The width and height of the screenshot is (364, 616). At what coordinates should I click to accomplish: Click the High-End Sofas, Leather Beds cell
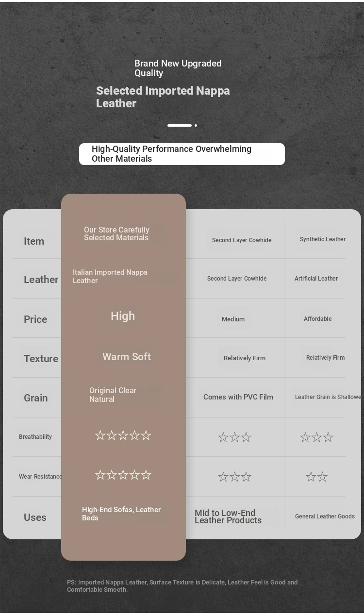tap(121, 514)
